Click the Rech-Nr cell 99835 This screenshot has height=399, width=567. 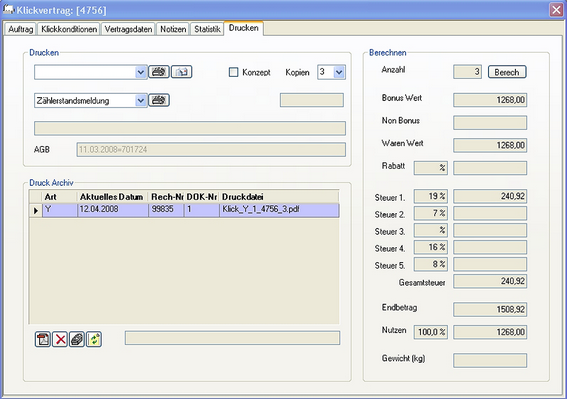166,209
